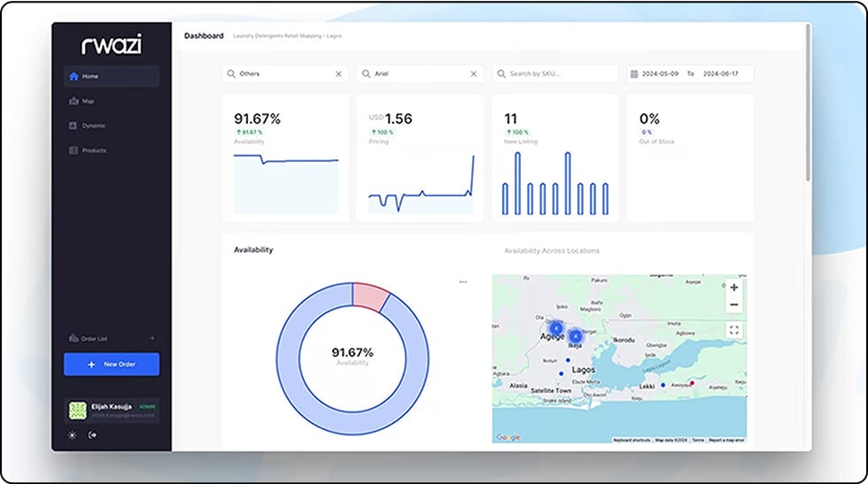Click the logout icon in sidebar
The height and width of the screenshot is (484, 868).
click(x=92, y=435)
